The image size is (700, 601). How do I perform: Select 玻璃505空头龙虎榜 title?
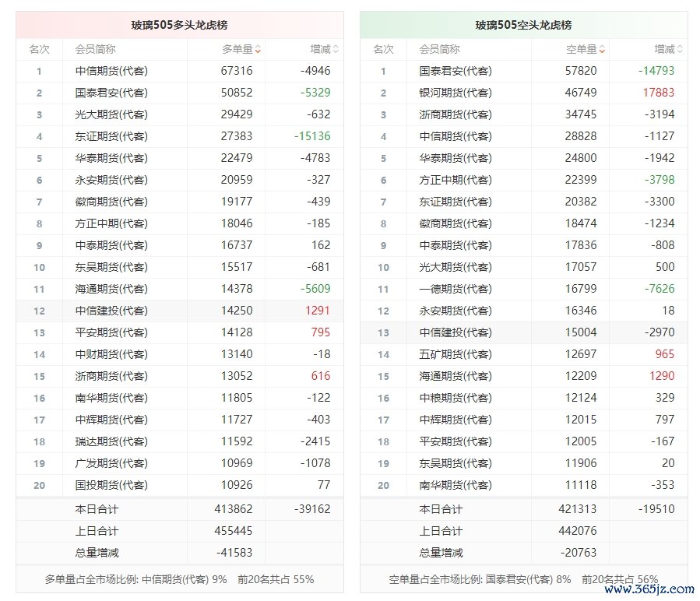[x=524, y=25]
